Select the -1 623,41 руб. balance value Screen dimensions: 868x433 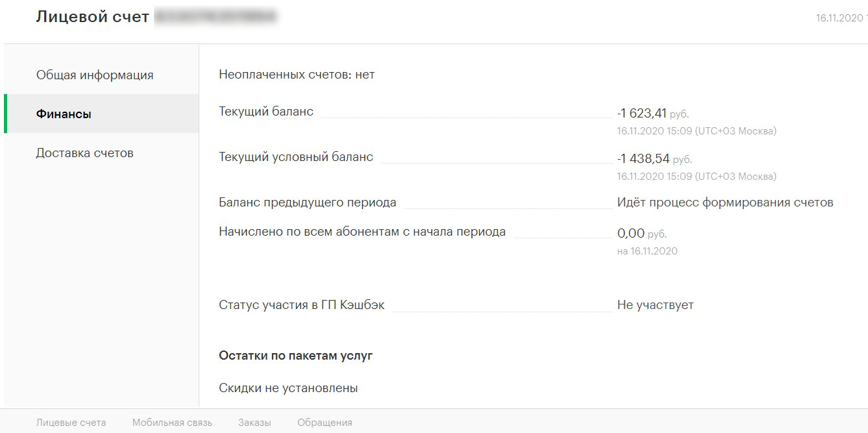point(652,114)
